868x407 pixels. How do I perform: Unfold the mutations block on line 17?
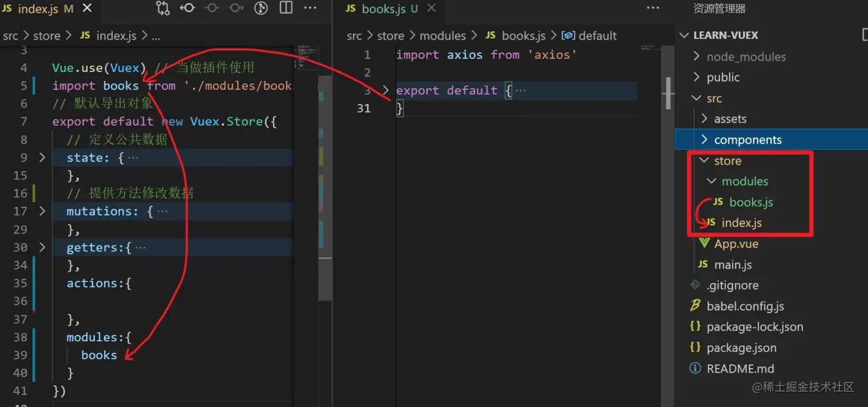(x=42, y=211)
